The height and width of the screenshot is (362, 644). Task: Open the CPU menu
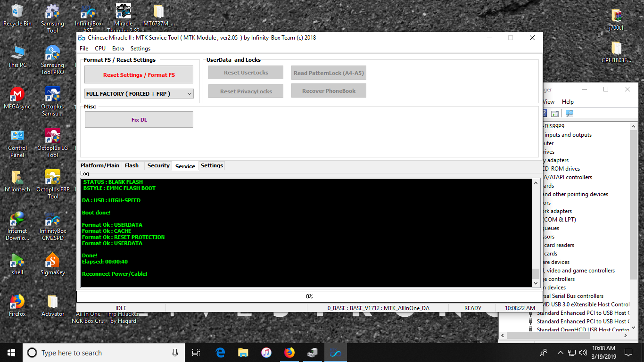pos(100,49)
